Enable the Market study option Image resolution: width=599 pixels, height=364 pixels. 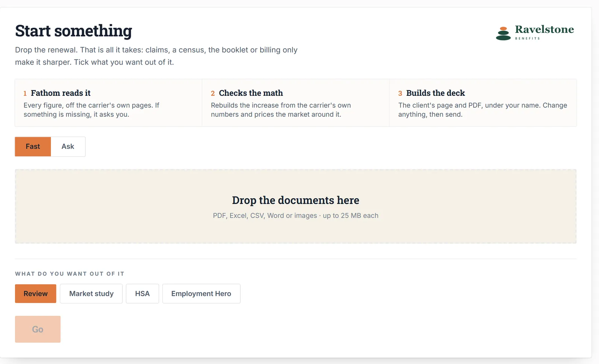[x=91, y=294]
